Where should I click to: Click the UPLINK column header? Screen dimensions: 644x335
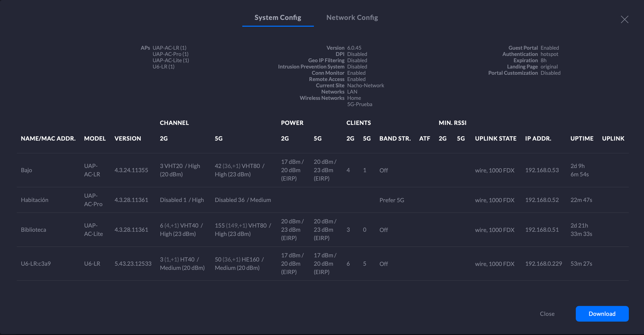click(x=613, y=138)
